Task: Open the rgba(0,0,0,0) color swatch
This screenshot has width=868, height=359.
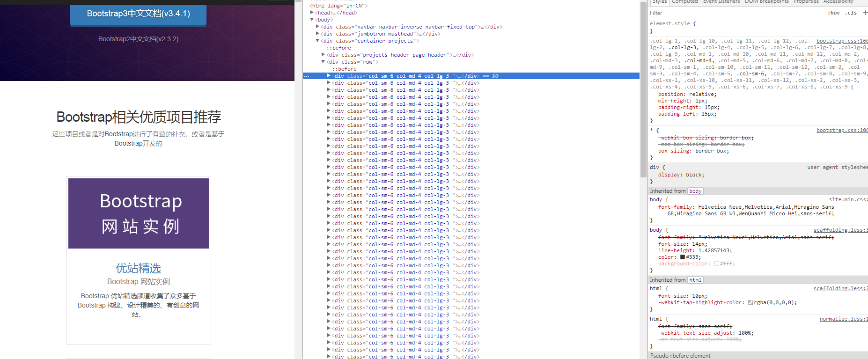Action: (750, 302)
